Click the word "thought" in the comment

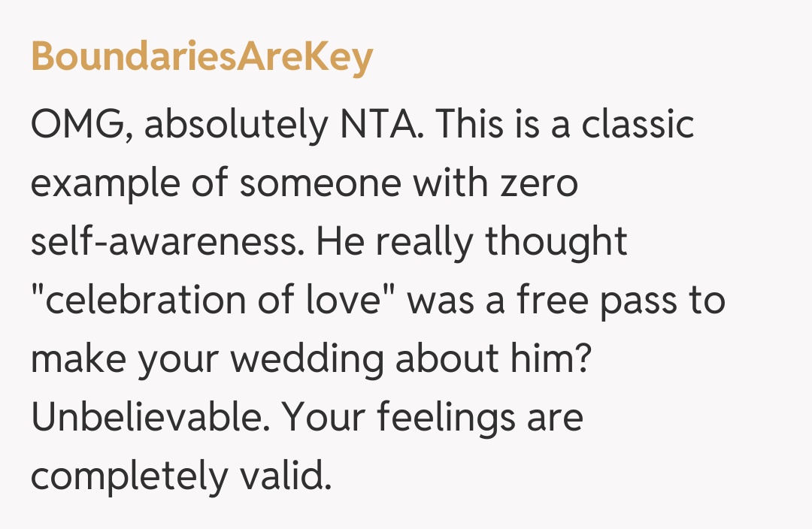pos(556,242)
